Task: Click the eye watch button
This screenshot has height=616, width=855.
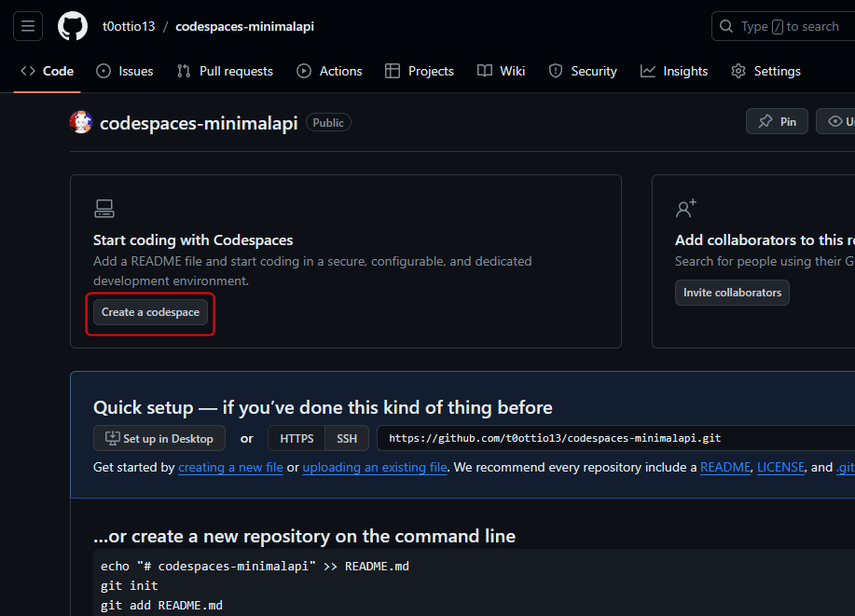Action: pos(836,121)
